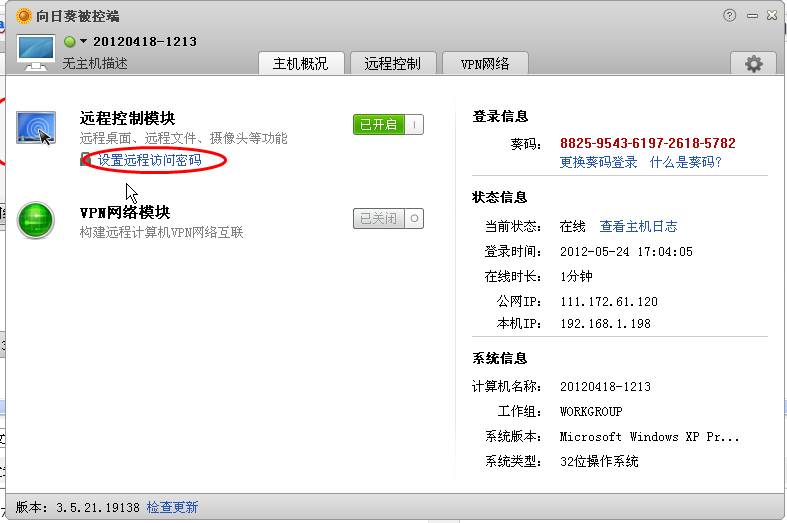Click computer name value under 系统信息
This screenshot has height=523, width=787.
pyautogui.click(x=605, y=386)
